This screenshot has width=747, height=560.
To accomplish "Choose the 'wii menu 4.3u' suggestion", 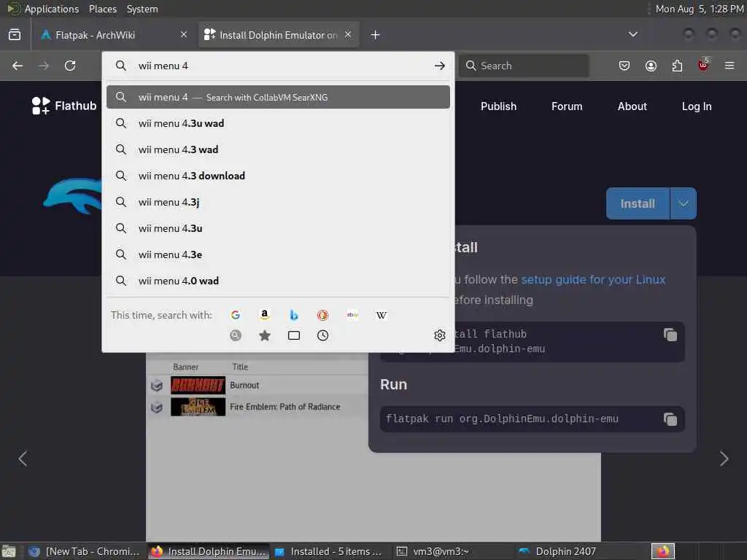I will click(x=278, y=228).
